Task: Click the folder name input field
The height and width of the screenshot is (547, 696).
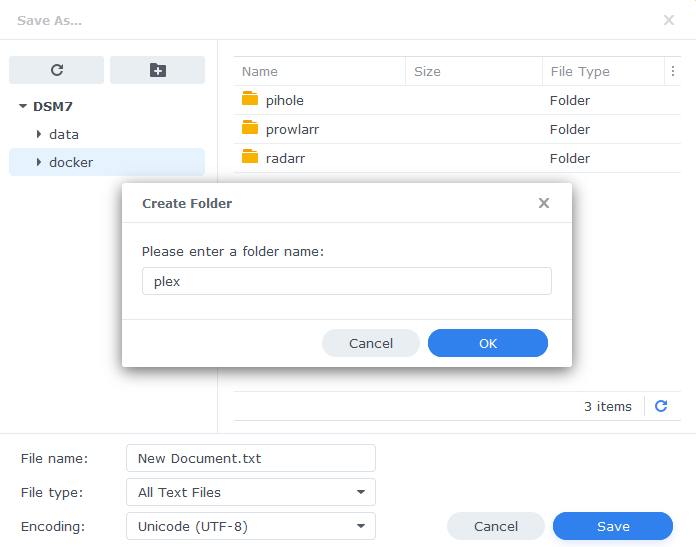Action: tap(347, 281)
